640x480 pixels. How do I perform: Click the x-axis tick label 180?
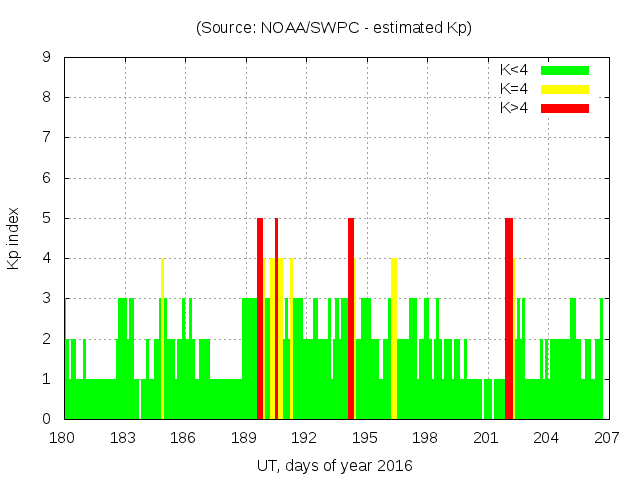pos(63,438)
